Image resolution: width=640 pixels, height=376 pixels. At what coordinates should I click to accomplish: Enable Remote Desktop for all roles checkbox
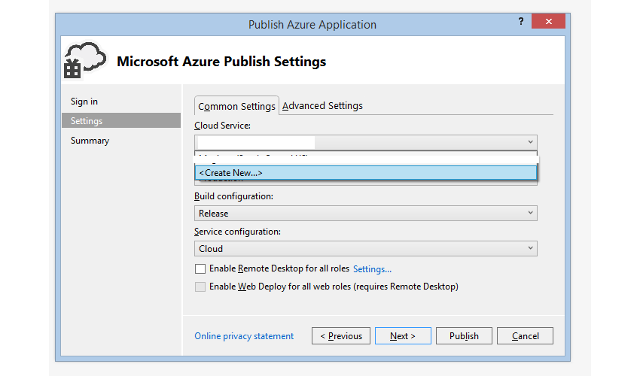coord(200,269)
